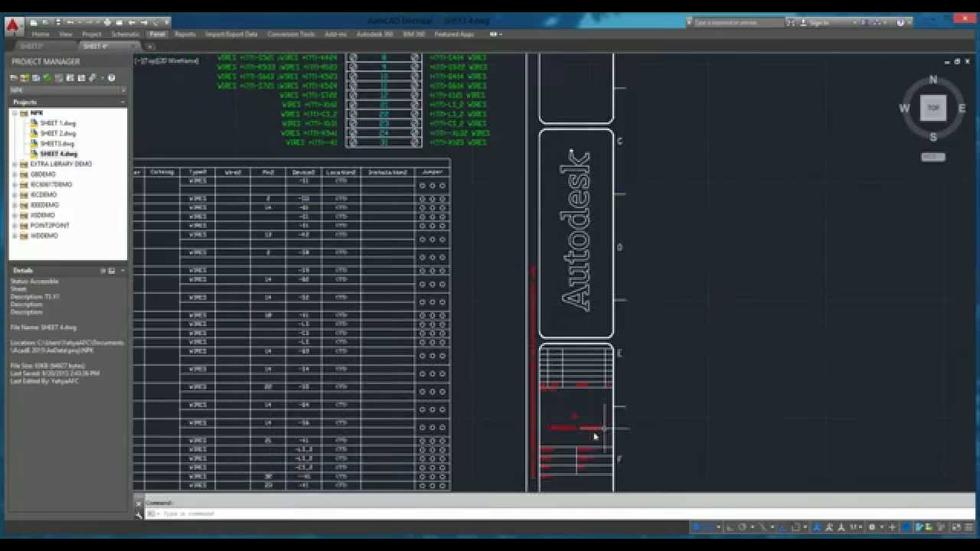Click ViewCube TOP face
Screen dimensions: 980x551
click(933, 108)
